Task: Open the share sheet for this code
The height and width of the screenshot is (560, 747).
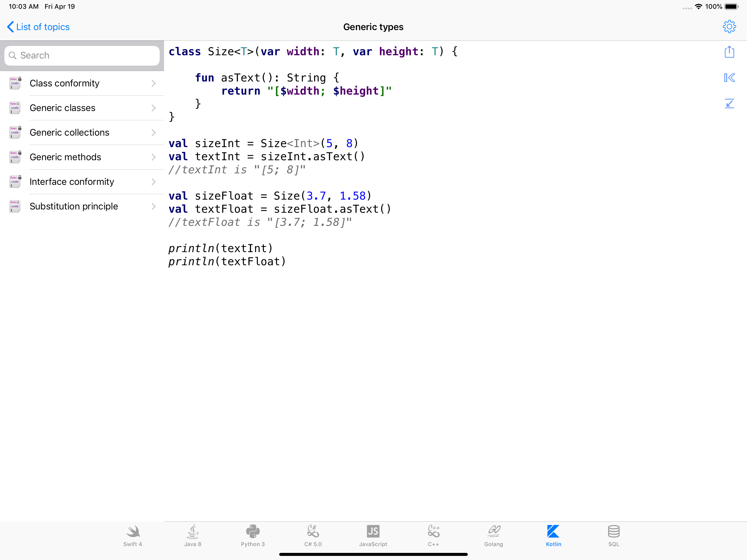Action: click(729, 52)
